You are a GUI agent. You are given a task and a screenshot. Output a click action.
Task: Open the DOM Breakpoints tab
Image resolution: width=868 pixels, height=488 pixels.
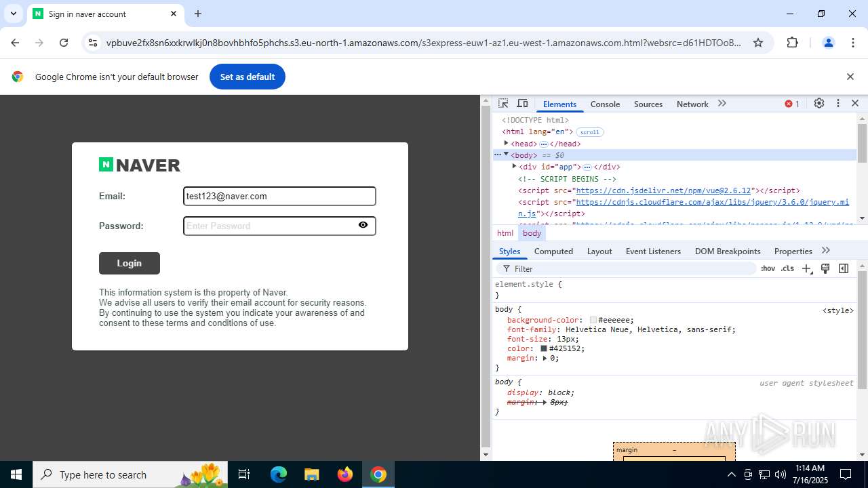(728, 251)
